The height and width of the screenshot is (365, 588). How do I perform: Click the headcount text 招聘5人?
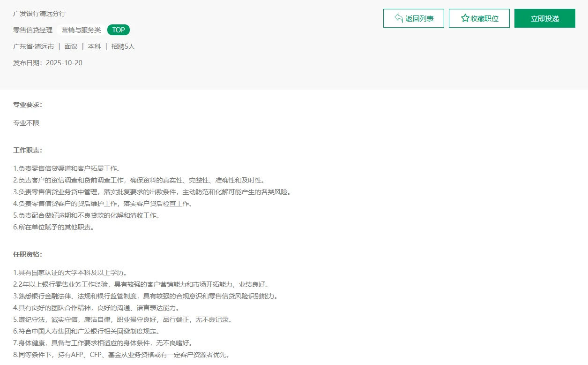123,46
